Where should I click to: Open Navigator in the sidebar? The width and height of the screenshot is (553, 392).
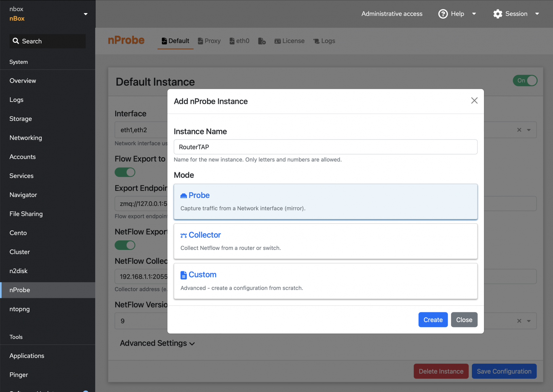(47, 195)
